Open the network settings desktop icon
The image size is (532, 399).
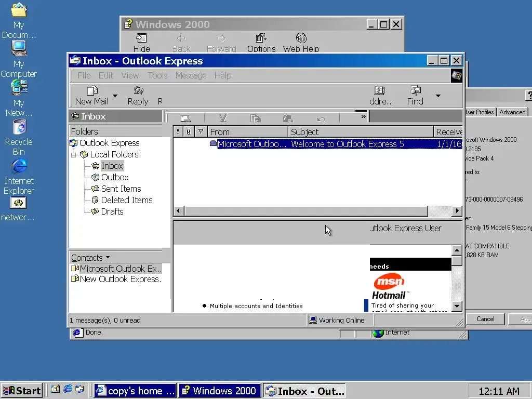[x=18, y=210]
